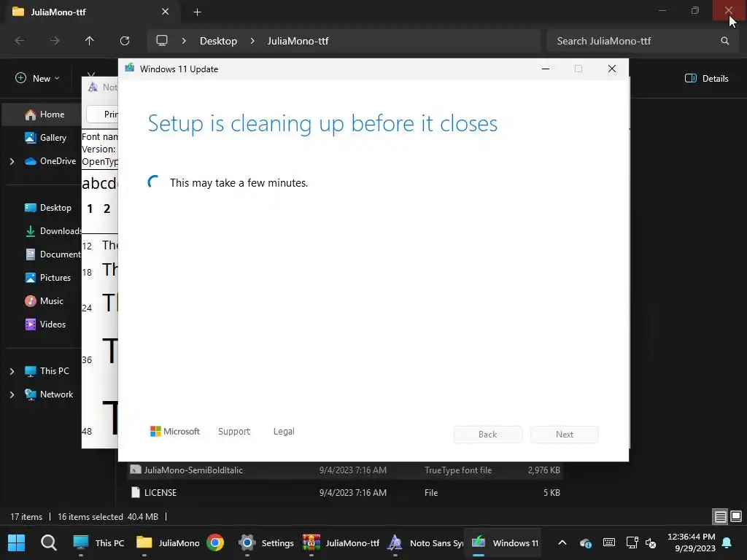747x560 pixels.
Task: Switch to This PC taskbar window
Action: point(98,542)
